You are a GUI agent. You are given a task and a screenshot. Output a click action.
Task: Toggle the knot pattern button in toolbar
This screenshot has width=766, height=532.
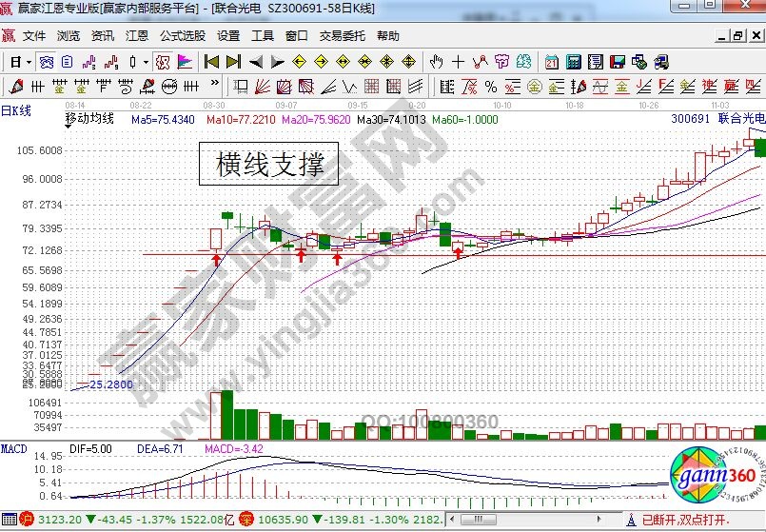163,62
